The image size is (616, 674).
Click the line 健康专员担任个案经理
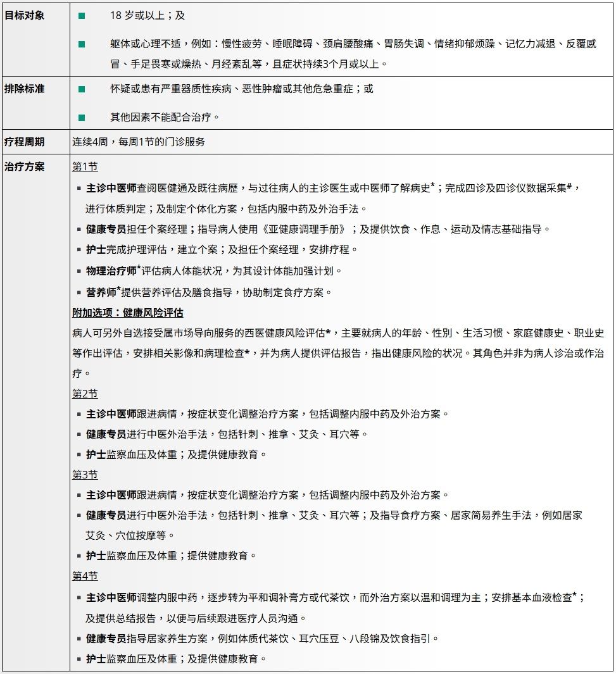[x=318, y=229]
